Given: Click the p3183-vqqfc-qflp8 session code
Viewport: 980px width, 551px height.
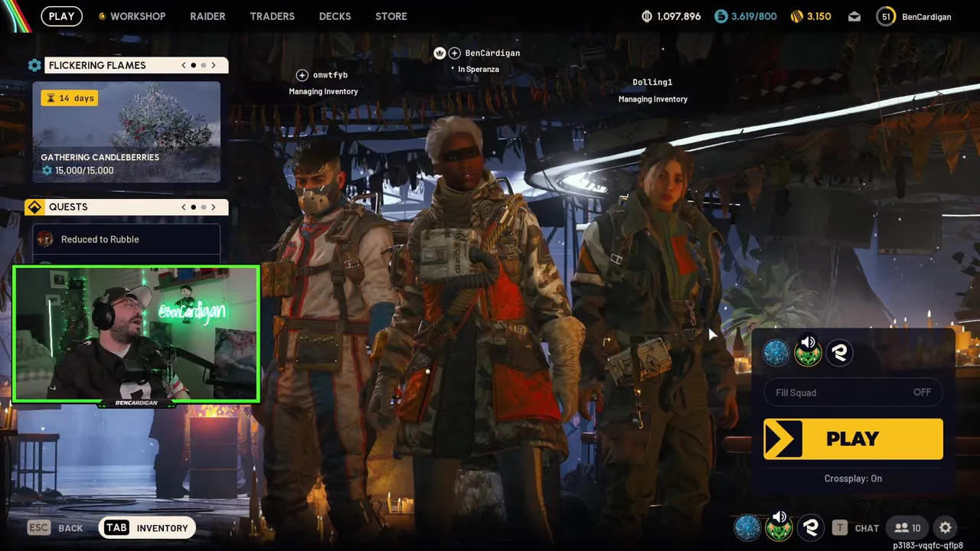Looking at the screenshot, I should [x=928, y=546].
